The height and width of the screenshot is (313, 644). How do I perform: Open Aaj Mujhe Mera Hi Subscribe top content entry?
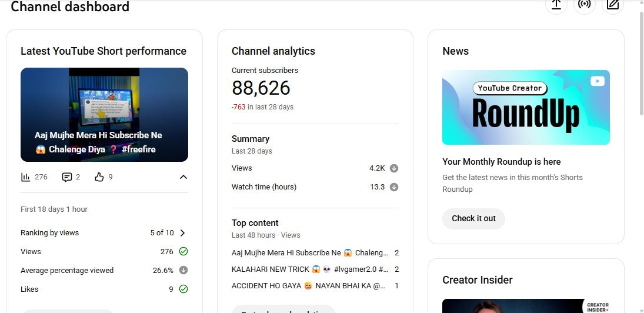coord(310,253)
